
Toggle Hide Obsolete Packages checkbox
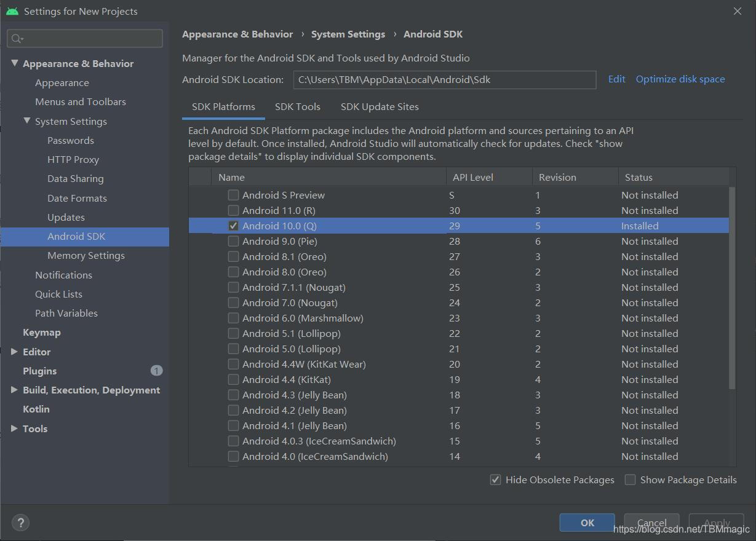point(495,480)
